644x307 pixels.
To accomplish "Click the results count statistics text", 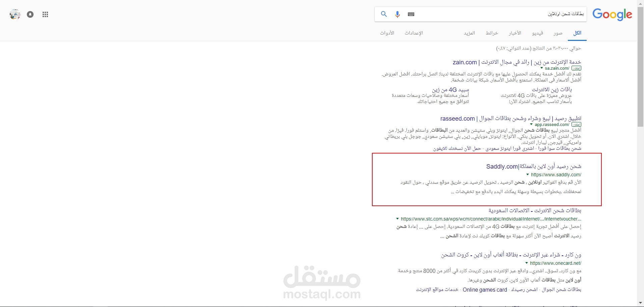I will tap(539, 48).
